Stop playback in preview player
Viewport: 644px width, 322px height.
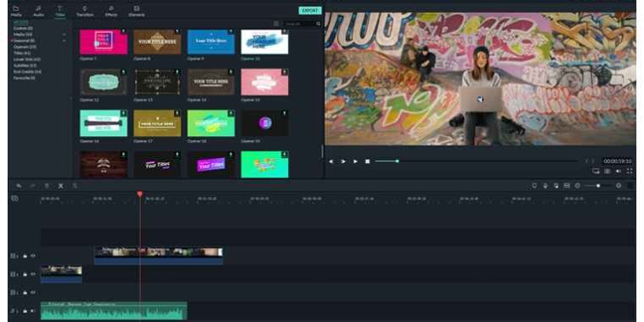[x=367, y=161]
